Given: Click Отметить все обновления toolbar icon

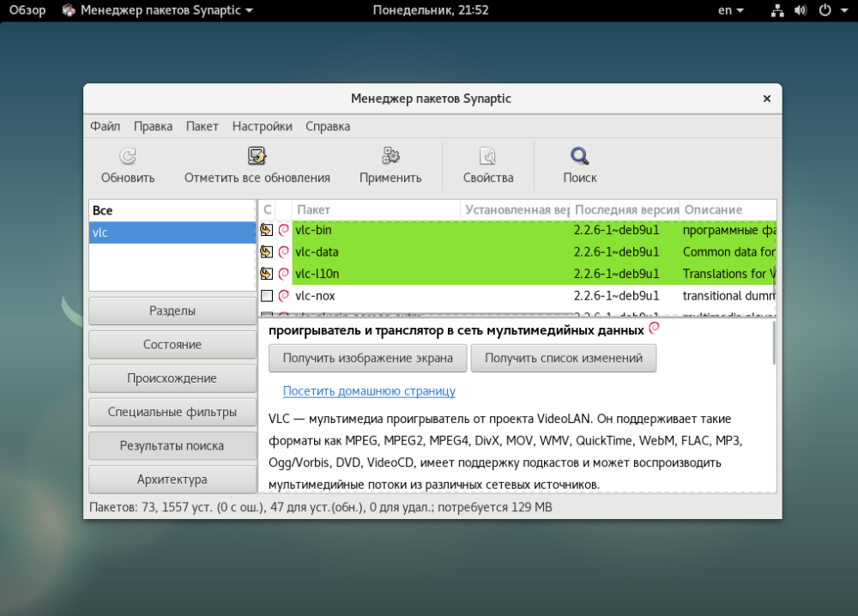Looking at the screenshot, I should [257, 156].
